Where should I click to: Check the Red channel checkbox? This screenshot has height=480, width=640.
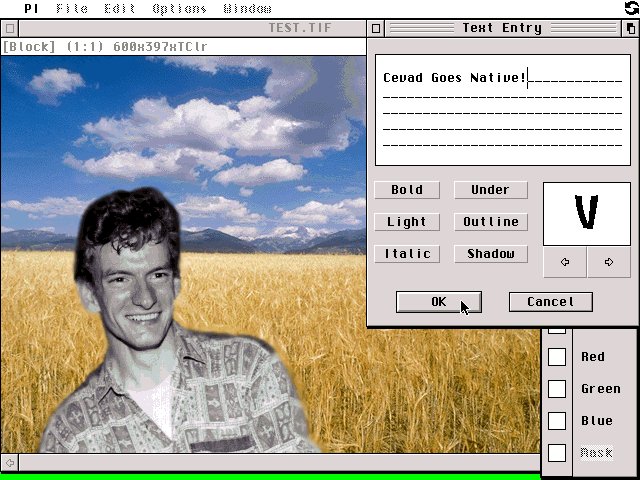click(557, 357)
